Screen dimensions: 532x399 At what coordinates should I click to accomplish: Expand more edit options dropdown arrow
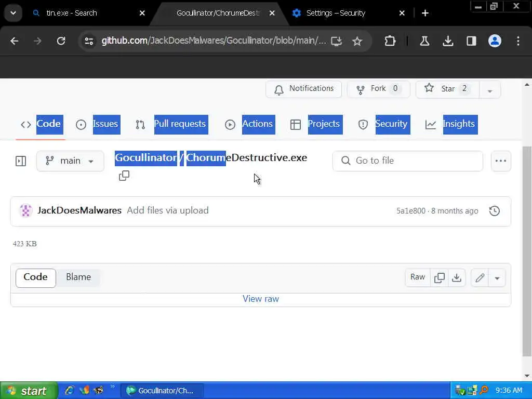point(497,278)
